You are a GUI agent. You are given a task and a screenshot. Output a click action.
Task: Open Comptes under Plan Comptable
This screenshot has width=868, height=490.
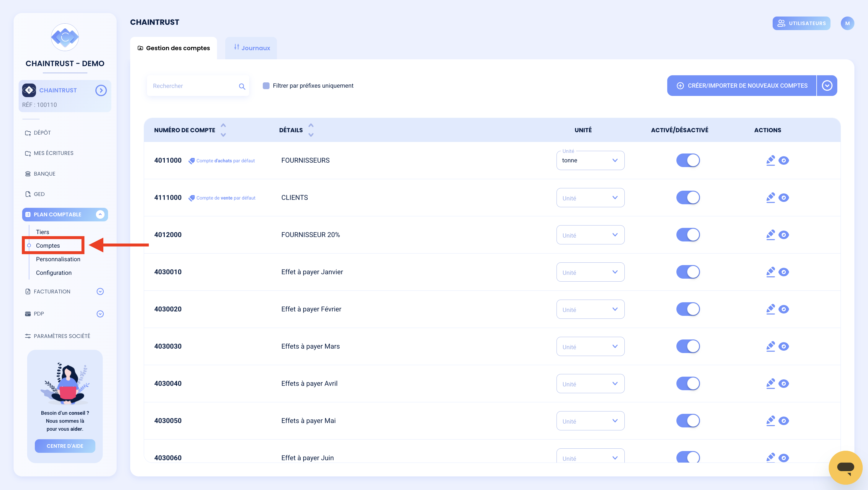coord(48,246)
